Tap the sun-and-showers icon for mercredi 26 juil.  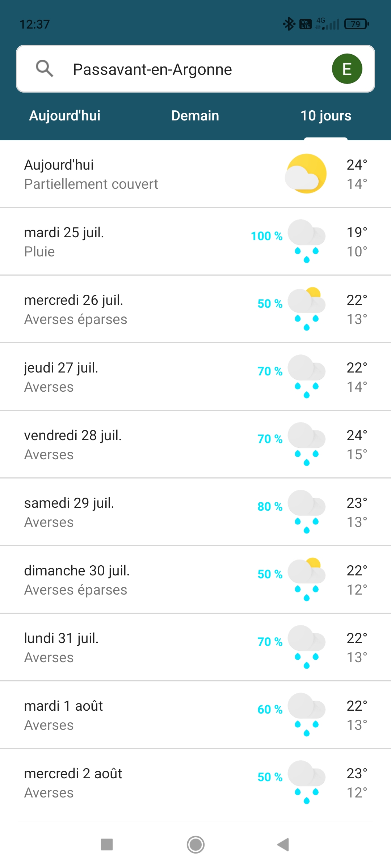[x=306, y=309]
